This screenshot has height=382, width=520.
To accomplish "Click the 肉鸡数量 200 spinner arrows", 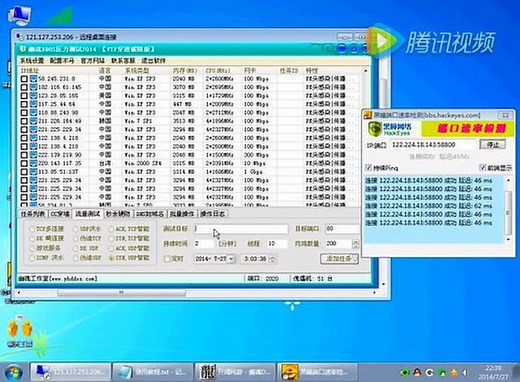I will 355,244.
